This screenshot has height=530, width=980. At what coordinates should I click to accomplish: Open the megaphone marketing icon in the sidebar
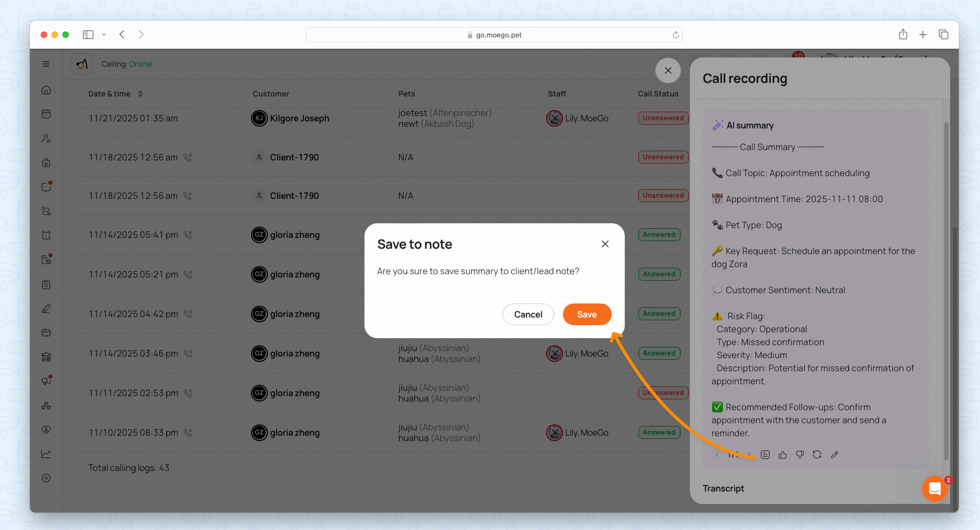tap(46, 381)
